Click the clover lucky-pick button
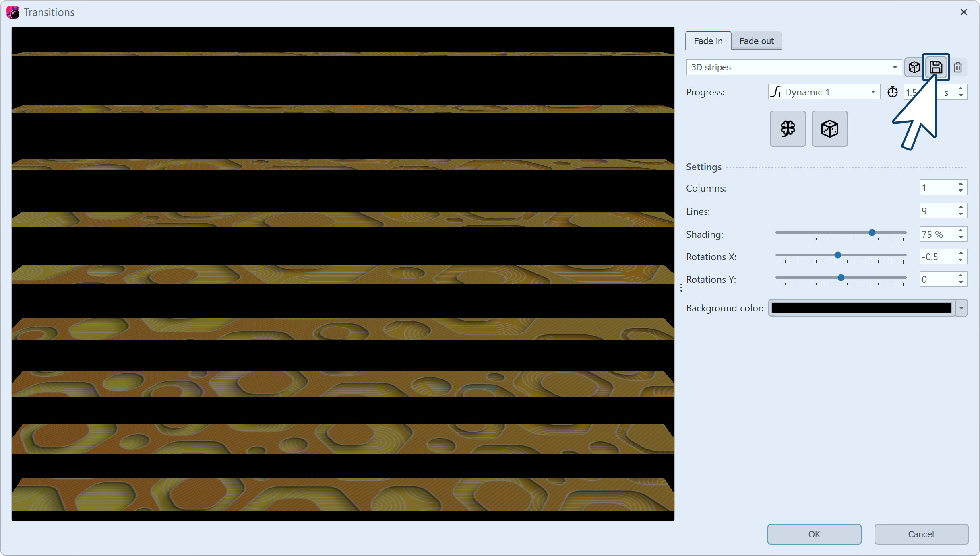The width and height of the screenshot is (980, 556). [788, 129]
